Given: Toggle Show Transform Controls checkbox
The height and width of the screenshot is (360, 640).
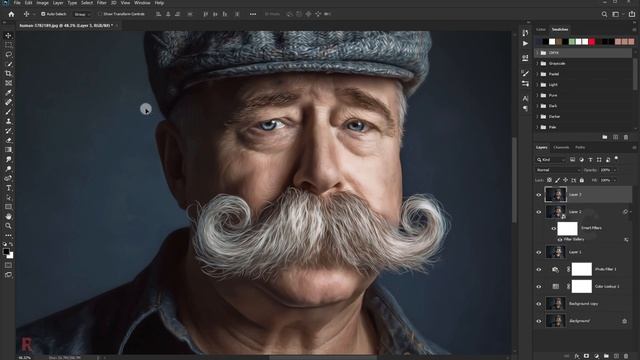Looking at the screenshot, I should [100, 14].
